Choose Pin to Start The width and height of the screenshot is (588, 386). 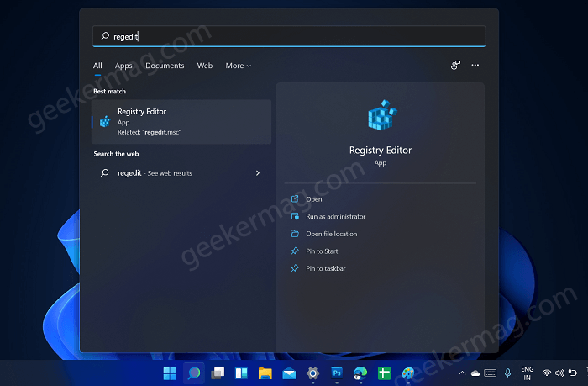tap(322, 251)
